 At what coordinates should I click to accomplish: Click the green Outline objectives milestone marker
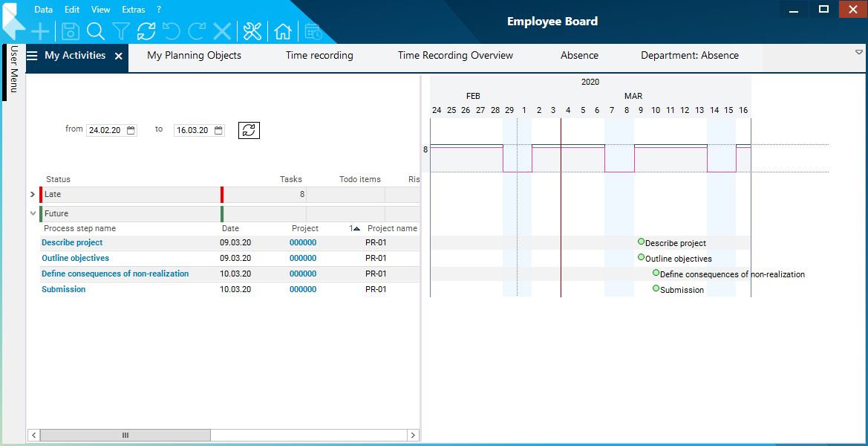641,257
